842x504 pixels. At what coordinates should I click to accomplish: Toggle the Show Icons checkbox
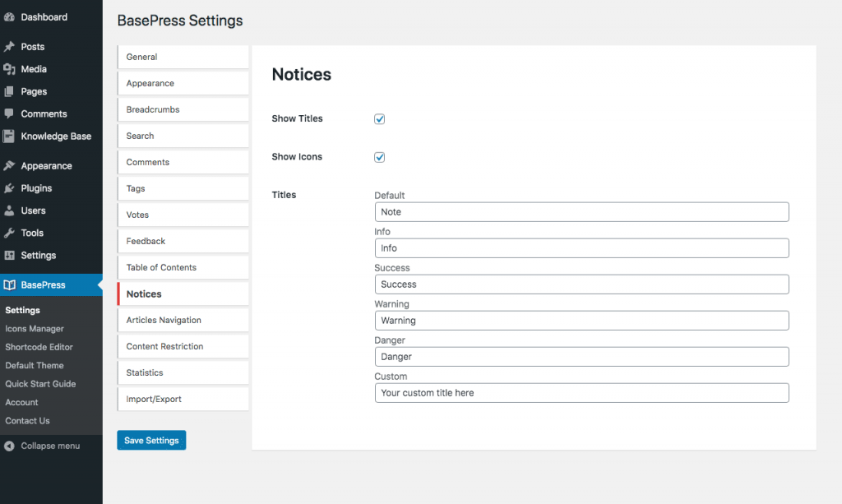coord(380,157)
